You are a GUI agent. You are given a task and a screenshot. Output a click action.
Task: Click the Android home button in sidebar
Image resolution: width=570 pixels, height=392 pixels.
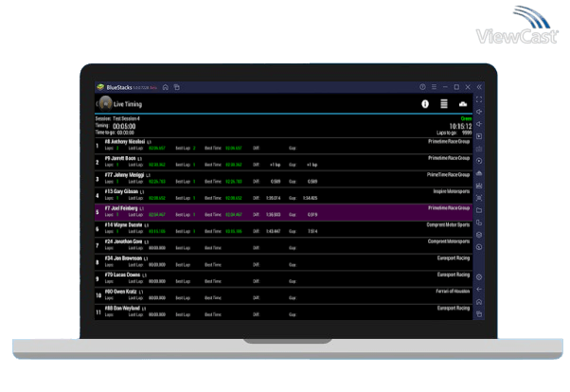479,302
